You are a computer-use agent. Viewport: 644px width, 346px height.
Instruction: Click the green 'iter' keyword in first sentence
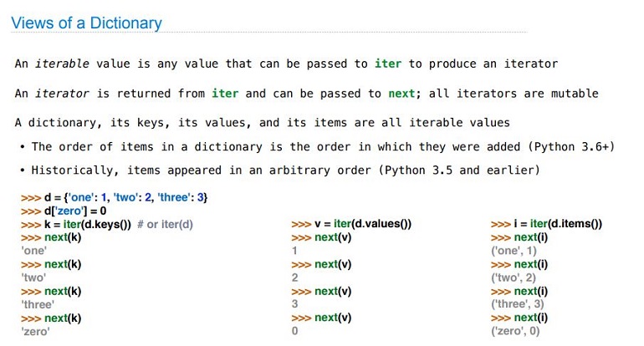pos(388,64)
